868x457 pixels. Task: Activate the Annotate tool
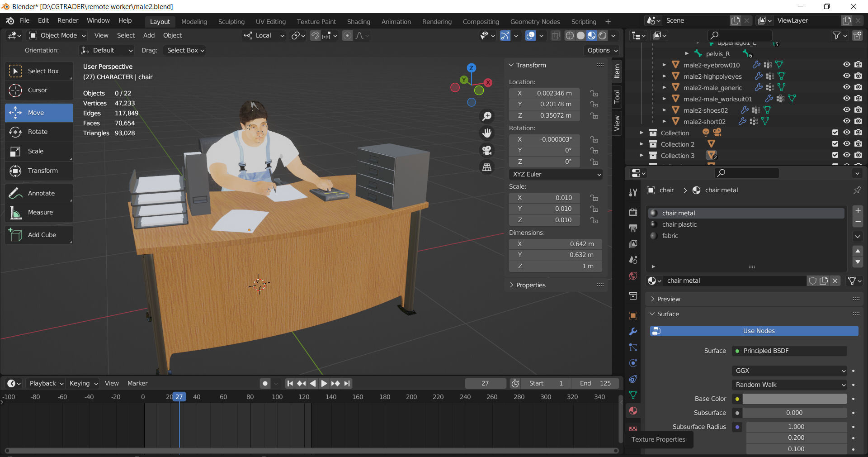pos(39,193)
